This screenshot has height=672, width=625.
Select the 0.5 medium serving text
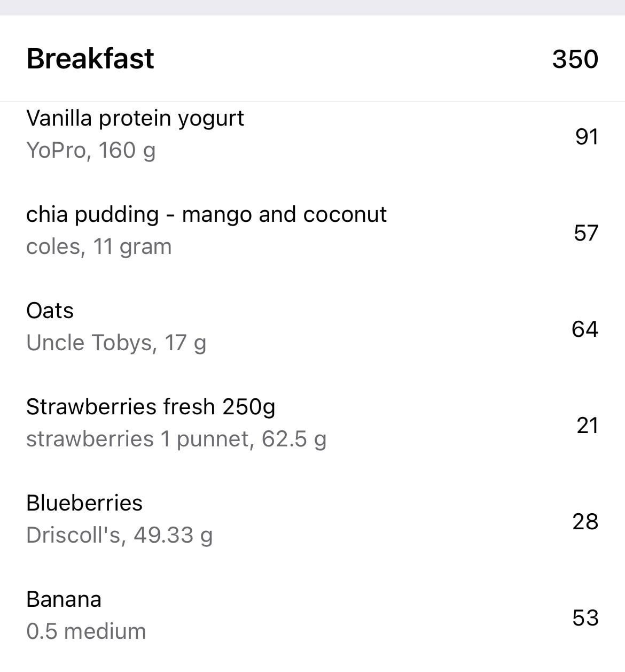[86, 631]
